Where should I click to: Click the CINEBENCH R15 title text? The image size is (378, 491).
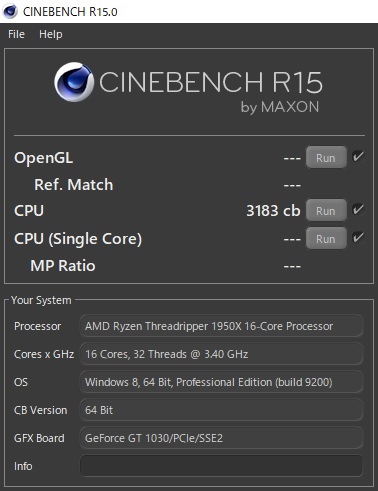[211, 82]
